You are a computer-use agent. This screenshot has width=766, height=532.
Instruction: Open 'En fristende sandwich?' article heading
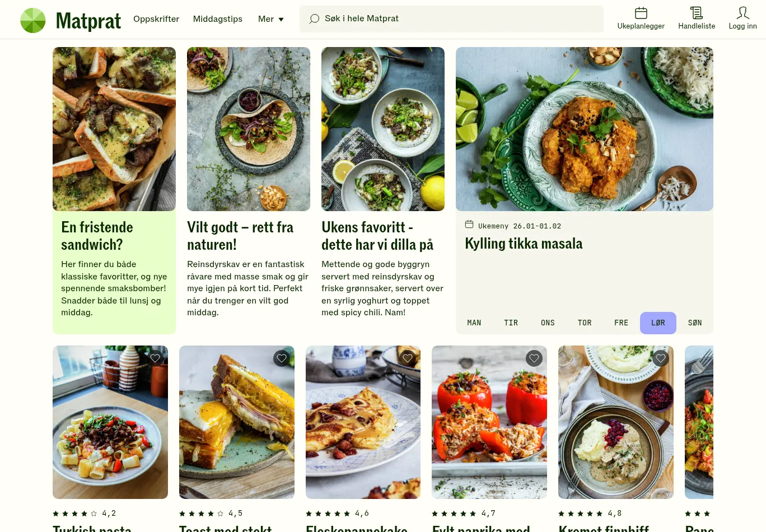(97, 236)
